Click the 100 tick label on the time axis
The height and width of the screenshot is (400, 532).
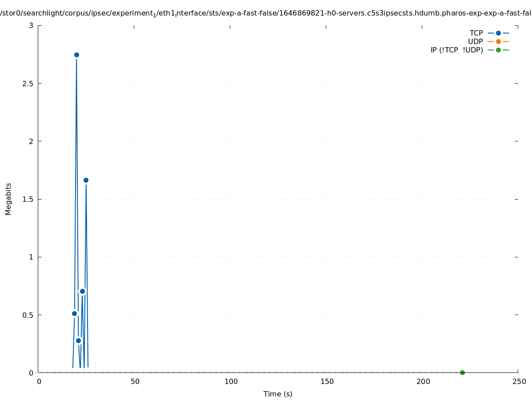[x=231, y=382]
